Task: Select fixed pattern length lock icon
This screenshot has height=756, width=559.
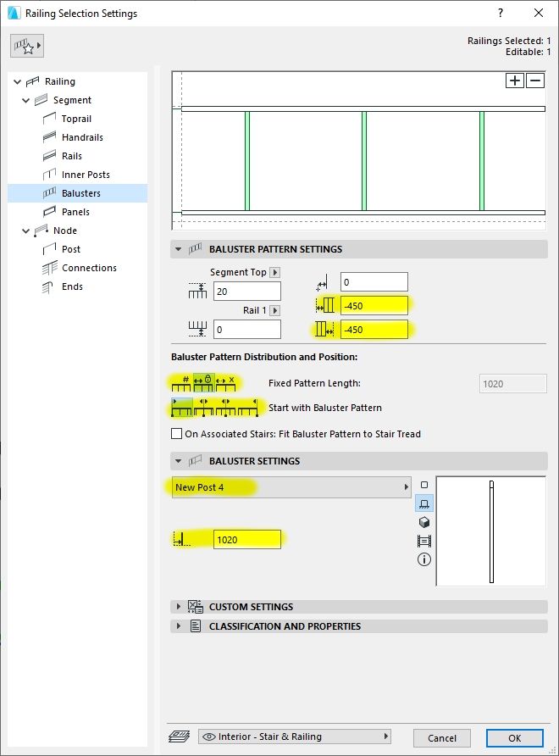Action: 203,383
